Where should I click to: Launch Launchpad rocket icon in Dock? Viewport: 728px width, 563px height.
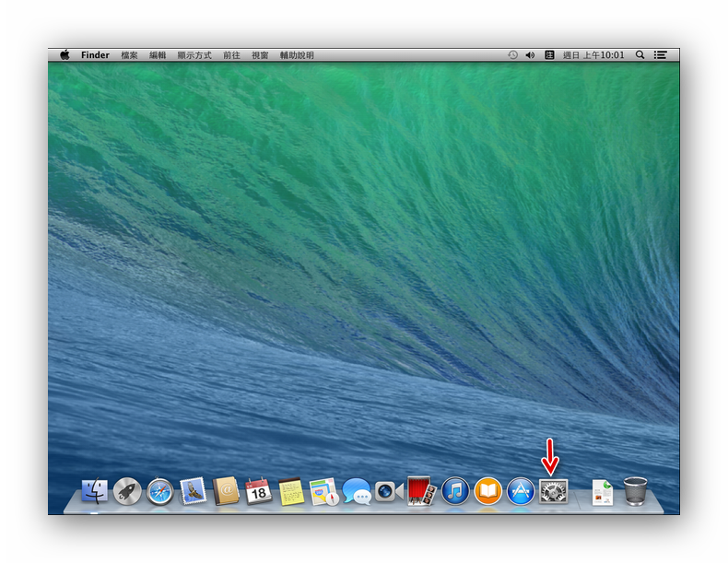127,491
